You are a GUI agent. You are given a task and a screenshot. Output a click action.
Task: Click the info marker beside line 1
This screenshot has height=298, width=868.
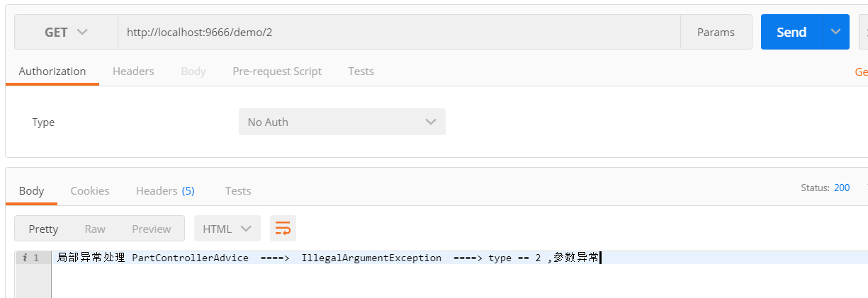point(26,258)
